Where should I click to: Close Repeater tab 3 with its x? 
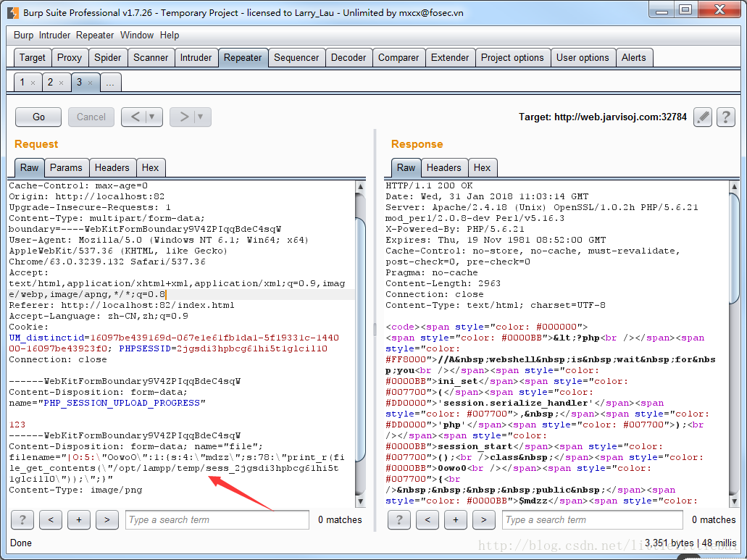tap(90, 83)
